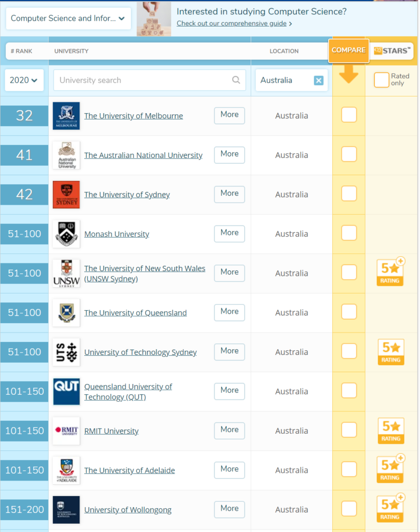Expand More for University of Technology Sydney
The width and height of the screenshot is (420, 532).
[230, 352]
